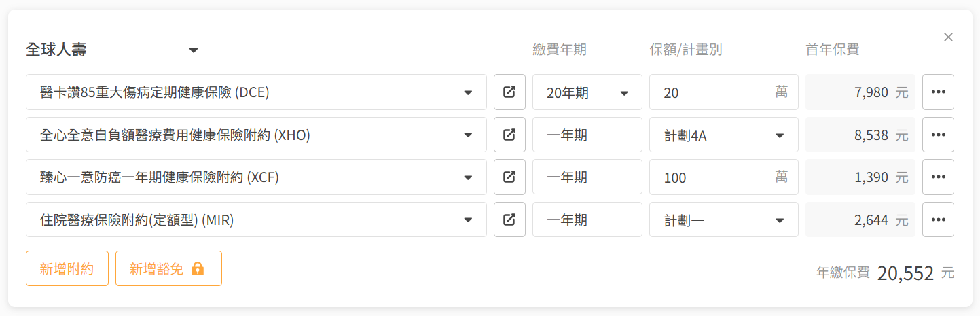This screenshot has height=316, width=980.
Task: Open more options for the MIR row
Action: coord(938,220)
